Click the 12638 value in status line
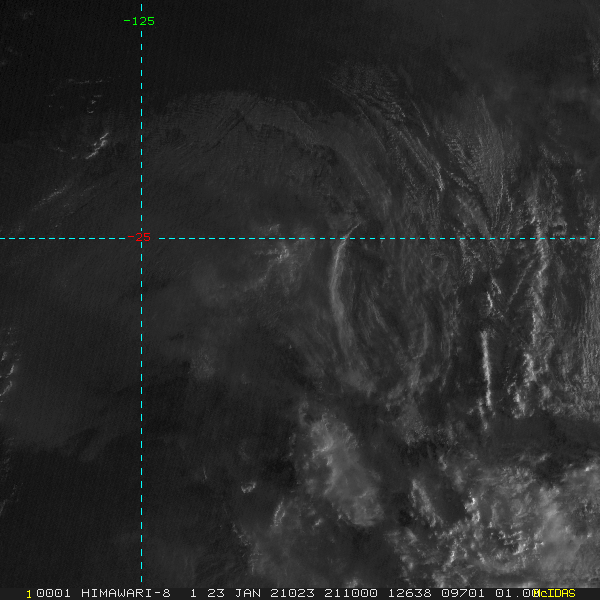 (x=410, y=593)
